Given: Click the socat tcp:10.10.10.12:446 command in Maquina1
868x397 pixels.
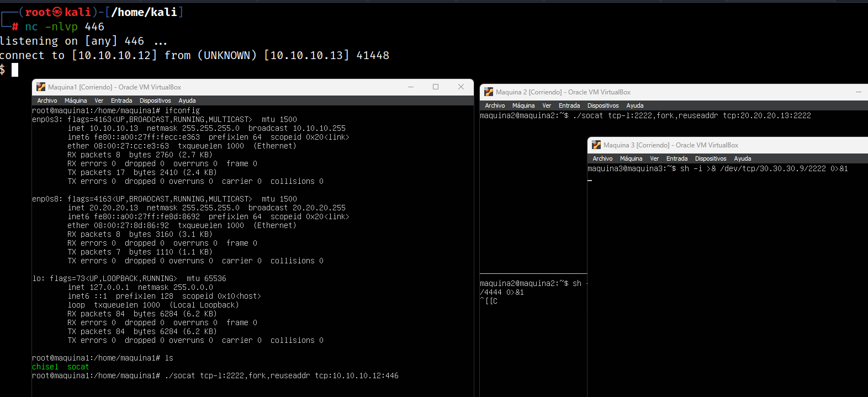Looking at the screenshot, I should click(282, 375).
